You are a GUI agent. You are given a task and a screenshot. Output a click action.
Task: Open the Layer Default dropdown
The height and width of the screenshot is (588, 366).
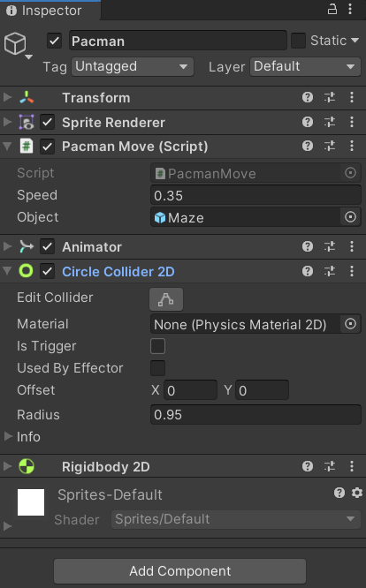click(305, 67)
